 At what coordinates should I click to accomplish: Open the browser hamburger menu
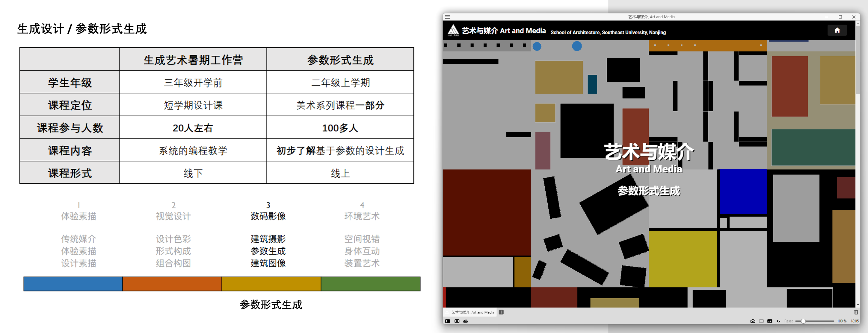pos(447,17)
